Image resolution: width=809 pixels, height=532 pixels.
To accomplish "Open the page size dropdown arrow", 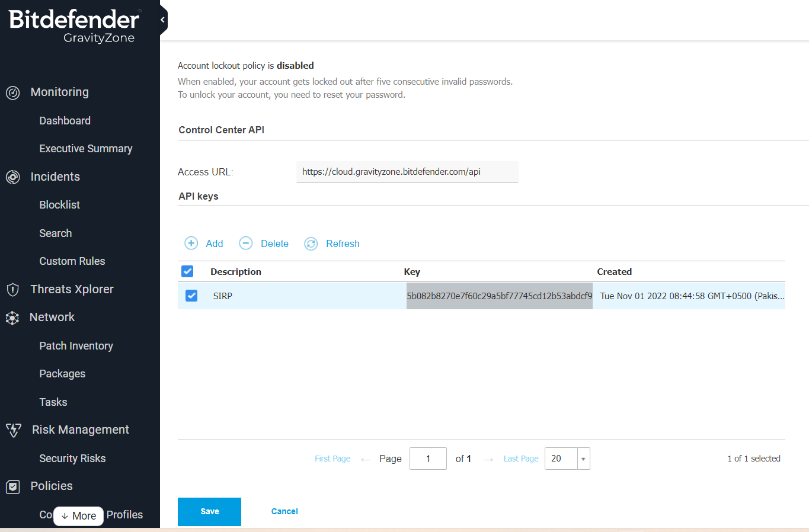I will [583, 459].
